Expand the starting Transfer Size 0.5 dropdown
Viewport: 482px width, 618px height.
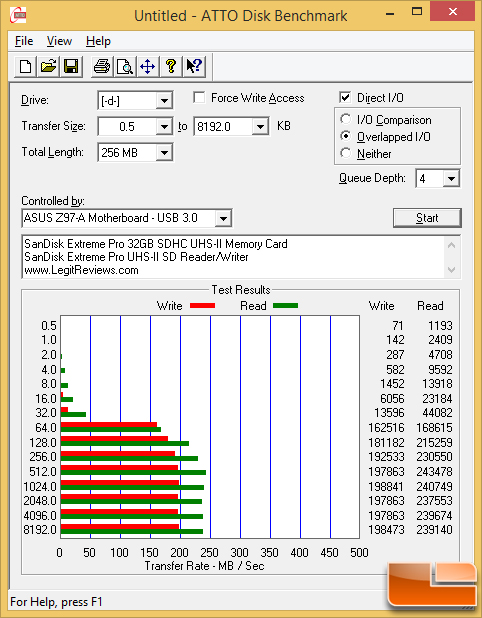tap(164, 127)
